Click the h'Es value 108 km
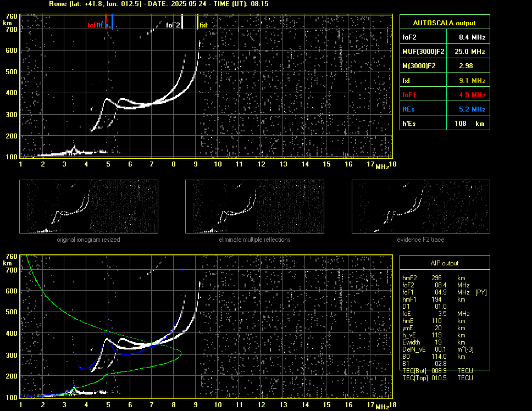 click(469, 124)
